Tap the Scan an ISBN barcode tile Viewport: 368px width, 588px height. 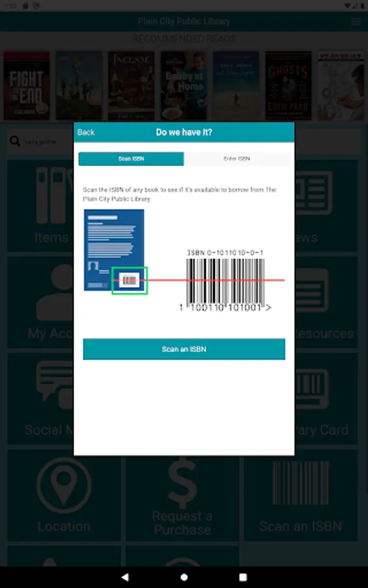(x=301, y=495)
